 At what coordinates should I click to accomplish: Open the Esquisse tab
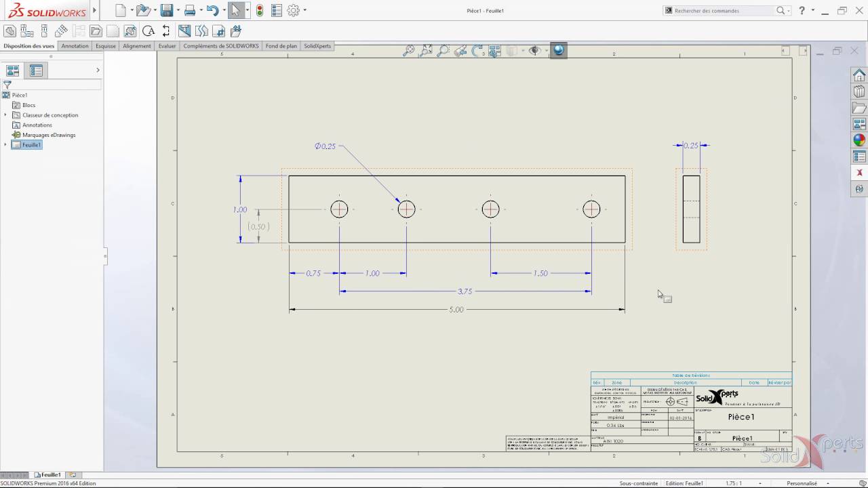coord(105,46)
